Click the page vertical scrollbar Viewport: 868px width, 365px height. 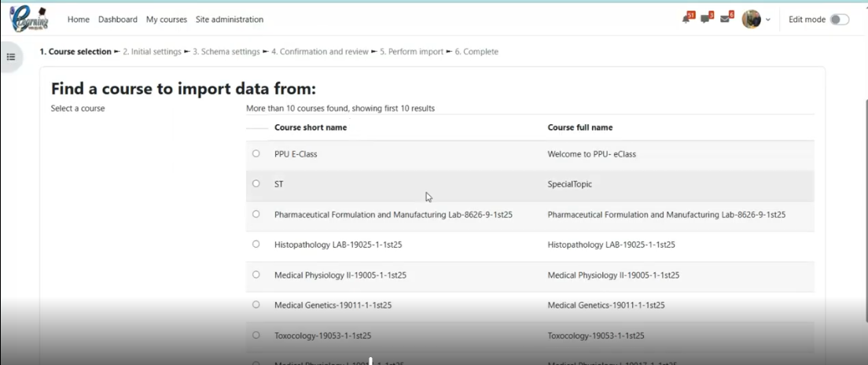[864, 157]
